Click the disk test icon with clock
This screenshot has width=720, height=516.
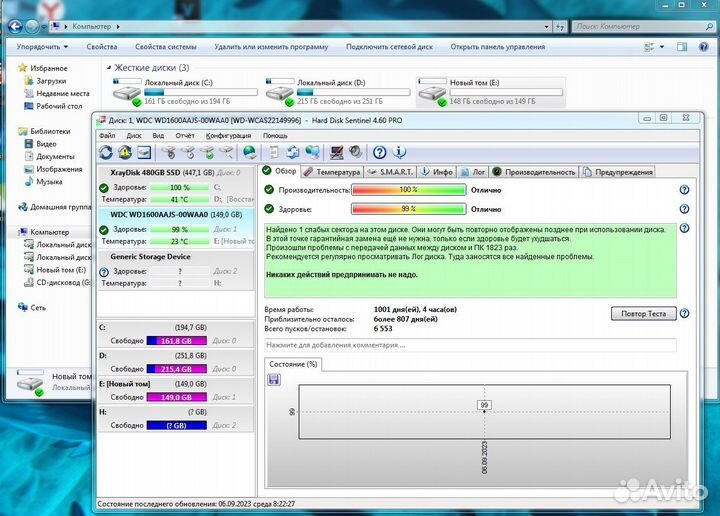(188, 152)
